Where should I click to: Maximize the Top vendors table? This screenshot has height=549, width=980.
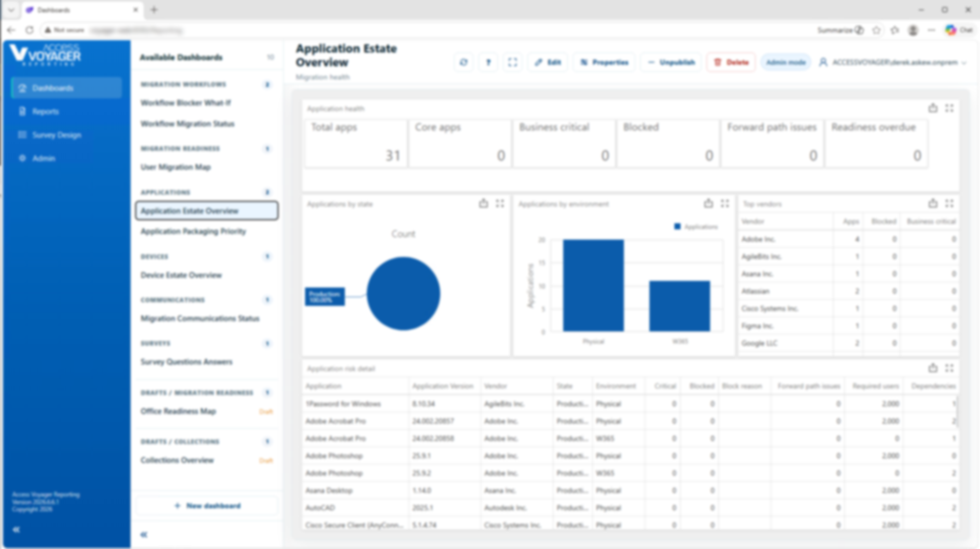[949, 203]
